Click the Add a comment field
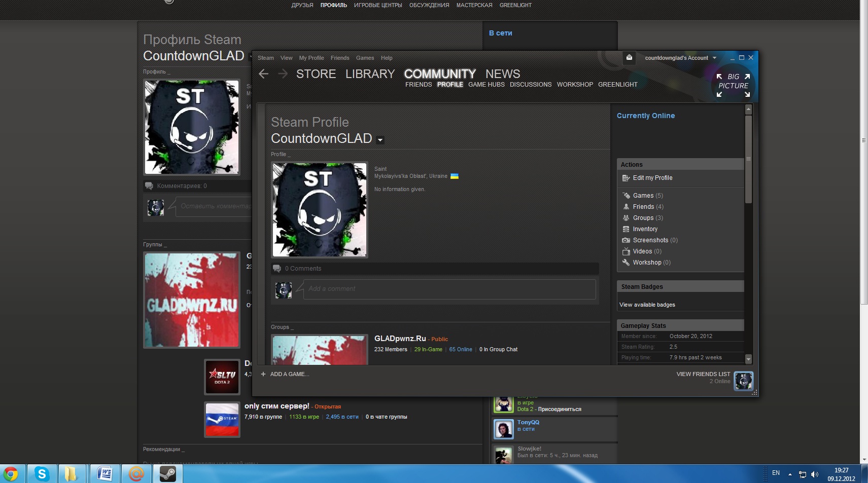This screenshot has height=483, width=868. 449,289
